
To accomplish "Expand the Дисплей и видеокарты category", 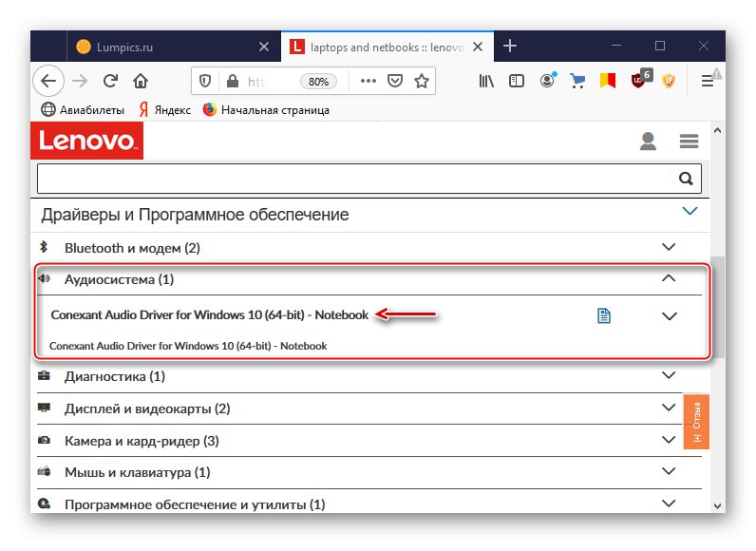I will 669,408.
